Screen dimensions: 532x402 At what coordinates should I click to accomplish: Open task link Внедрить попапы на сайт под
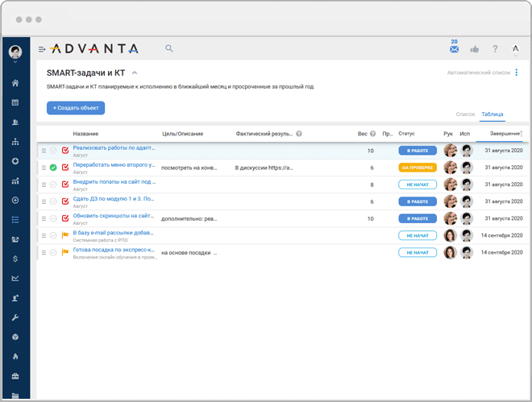114,182
